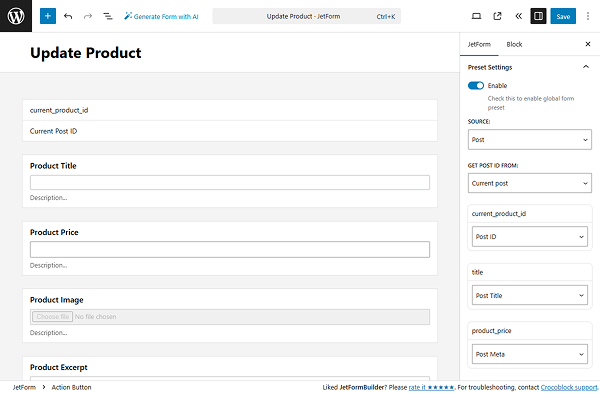Click the title preset label in sidebar

coord(477,272)
